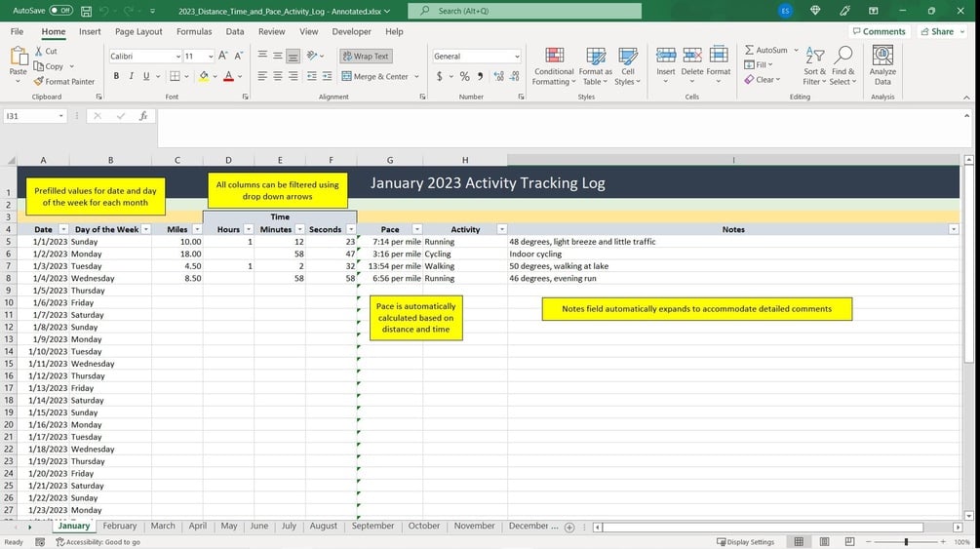
Task: Click the Analyze Data icon
Action: [882, 65]
